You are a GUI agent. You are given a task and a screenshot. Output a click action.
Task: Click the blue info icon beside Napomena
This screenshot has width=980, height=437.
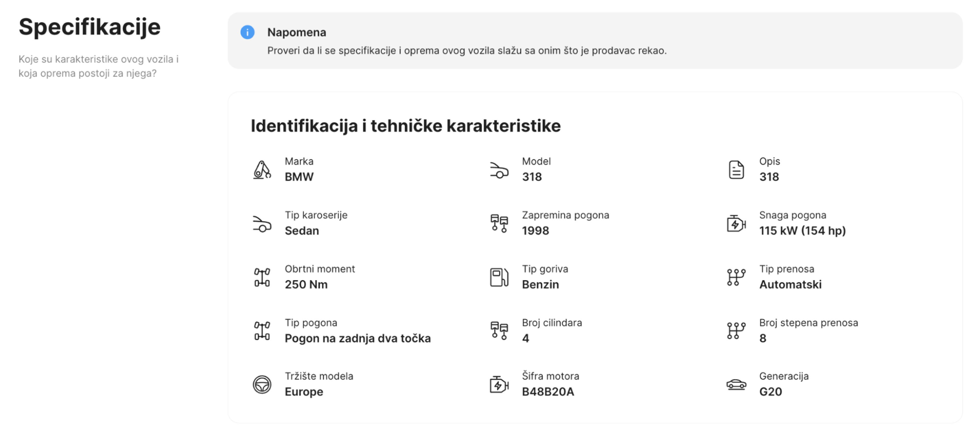(x=247, y=32)
